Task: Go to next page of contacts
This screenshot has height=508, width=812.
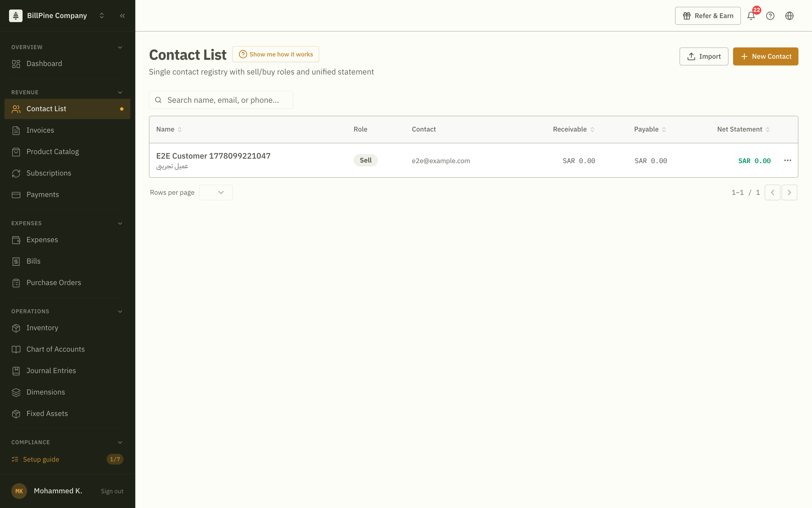Action: tap(789, 192)
